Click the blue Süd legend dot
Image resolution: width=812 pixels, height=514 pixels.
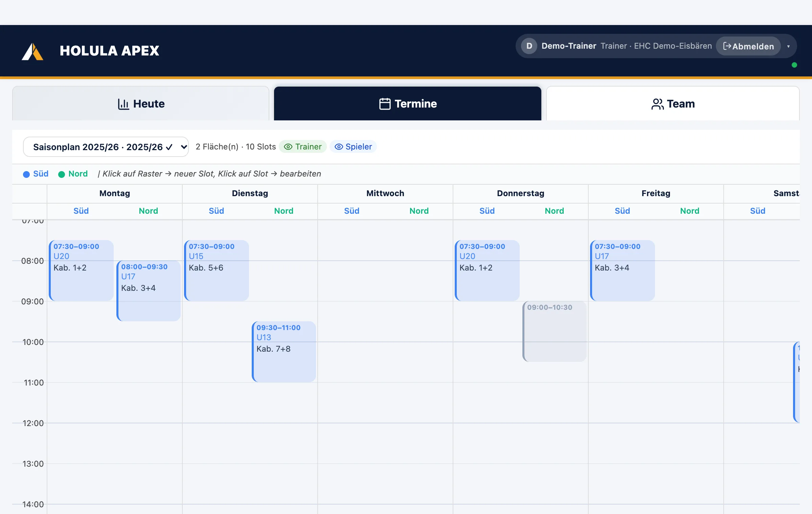click(26, 174)
